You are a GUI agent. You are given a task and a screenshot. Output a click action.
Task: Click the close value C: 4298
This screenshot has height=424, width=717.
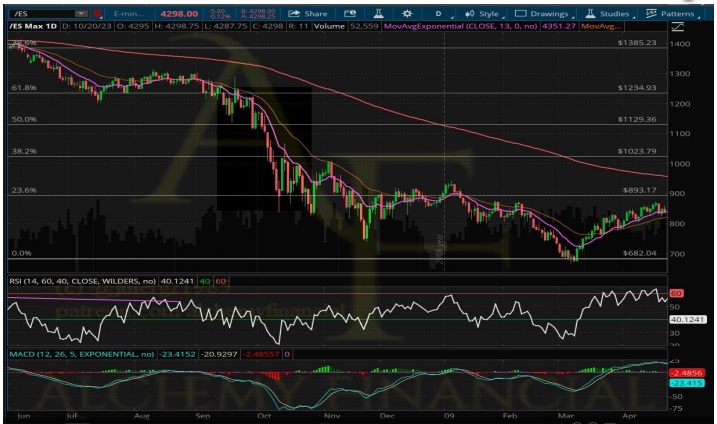(x=268, y=26)
